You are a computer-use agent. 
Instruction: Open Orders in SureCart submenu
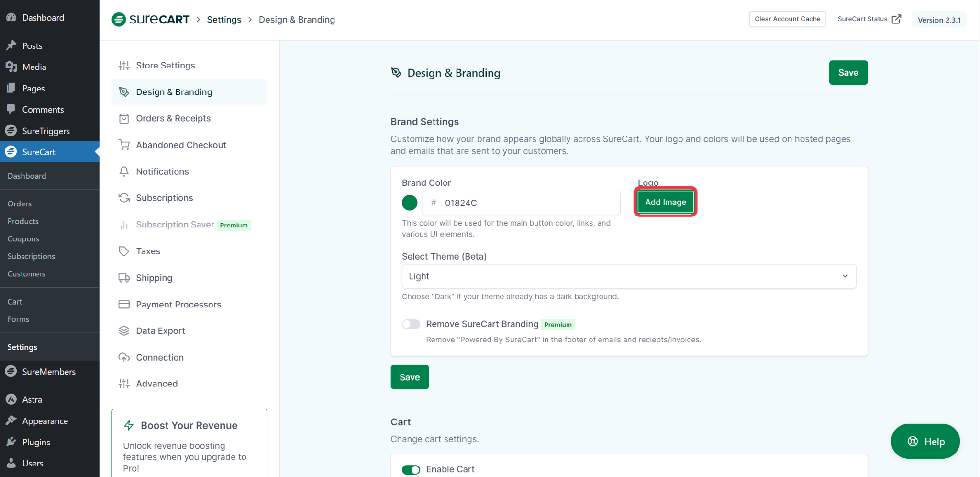coord(20,204)
